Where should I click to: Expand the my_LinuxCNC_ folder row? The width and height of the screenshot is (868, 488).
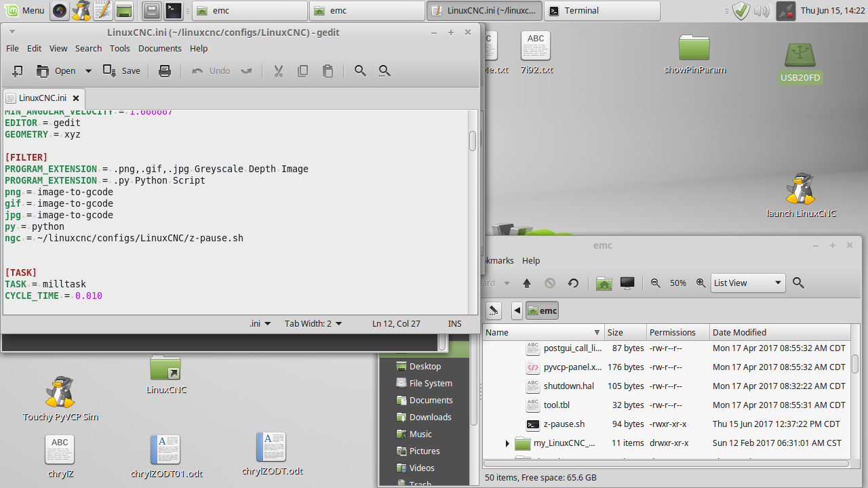pos(507,443)
